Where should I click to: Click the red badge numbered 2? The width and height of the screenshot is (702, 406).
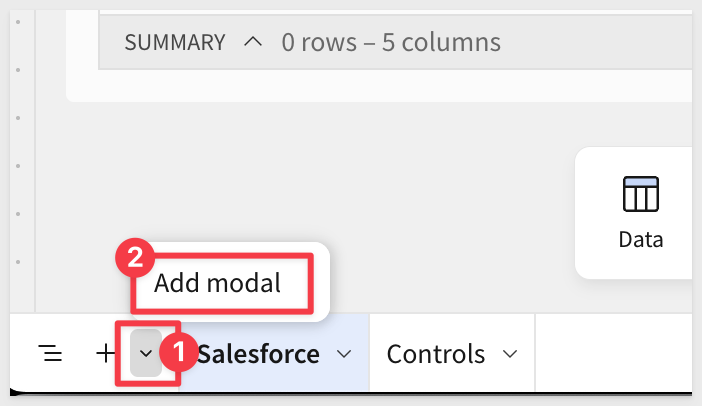click(134, 258)
